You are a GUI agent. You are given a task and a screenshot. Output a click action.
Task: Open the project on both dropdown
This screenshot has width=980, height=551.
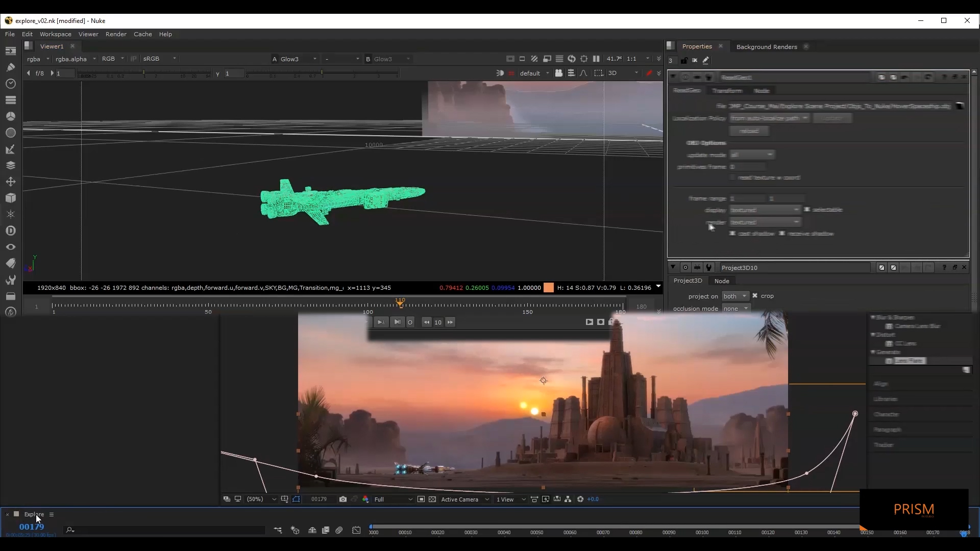pyautogui.click(x=735, y=296)
